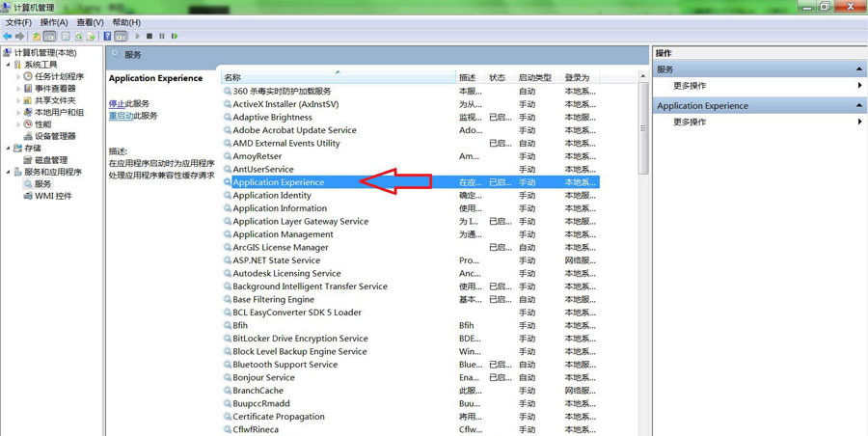This screenshot has height=436, width=868.
Task: Click gear icon beside AmoyRetser
Action: [x=228, y=156]
